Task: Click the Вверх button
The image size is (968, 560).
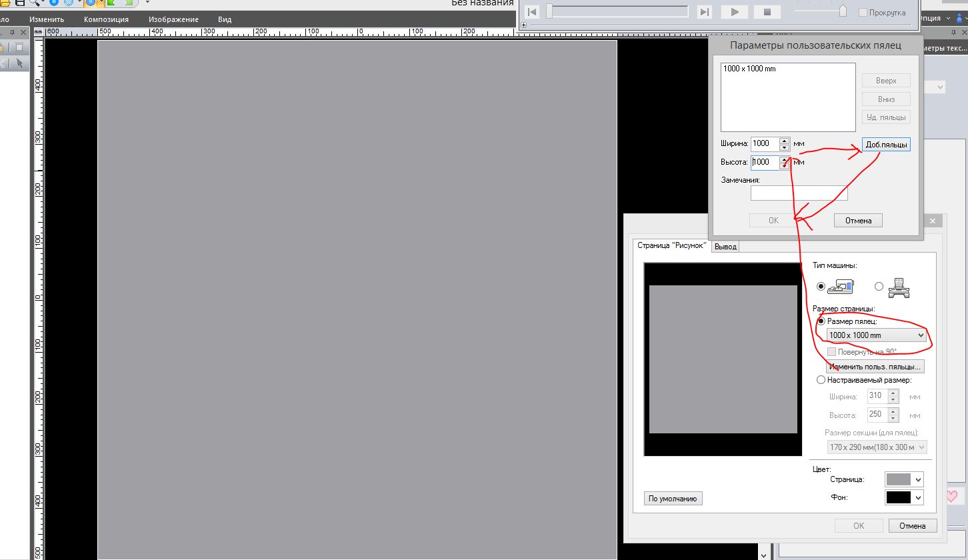Action: (x=886, y=81)
